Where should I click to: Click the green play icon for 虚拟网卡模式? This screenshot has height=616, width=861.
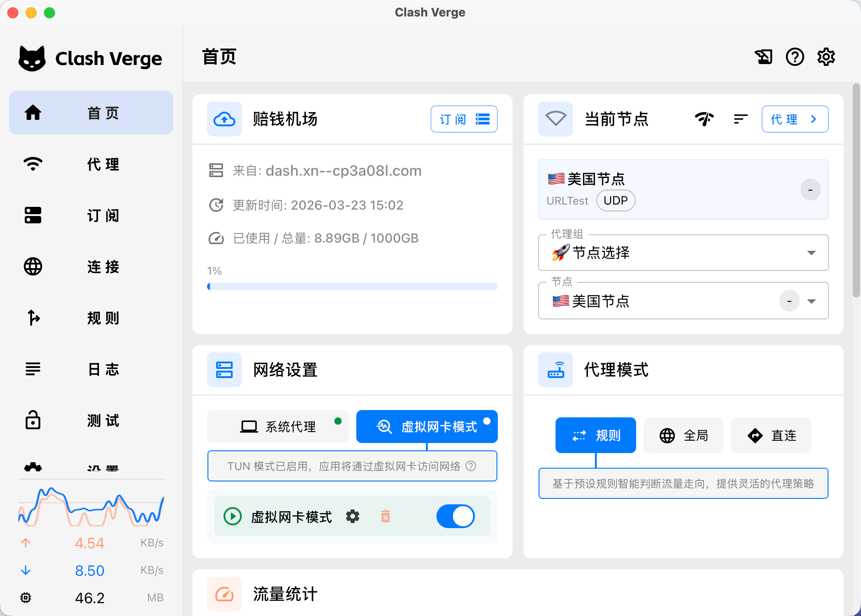coord(233,516)
